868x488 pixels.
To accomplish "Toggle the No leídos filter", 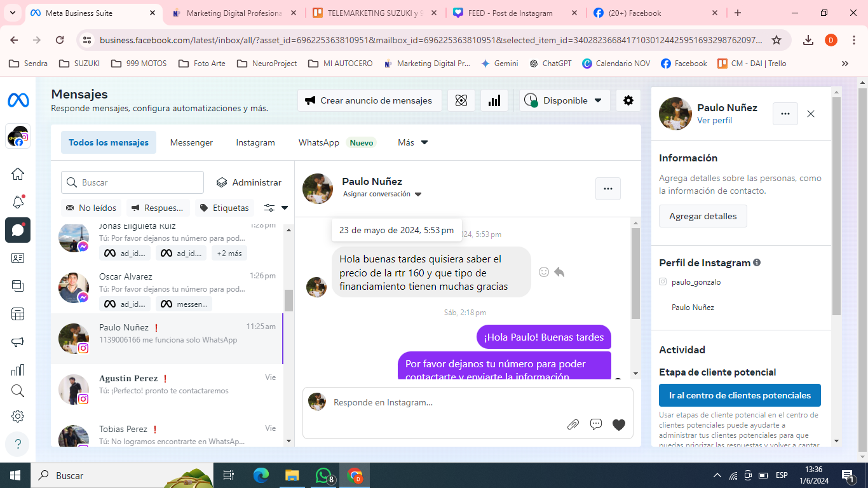I will click(x=91, y=208).
